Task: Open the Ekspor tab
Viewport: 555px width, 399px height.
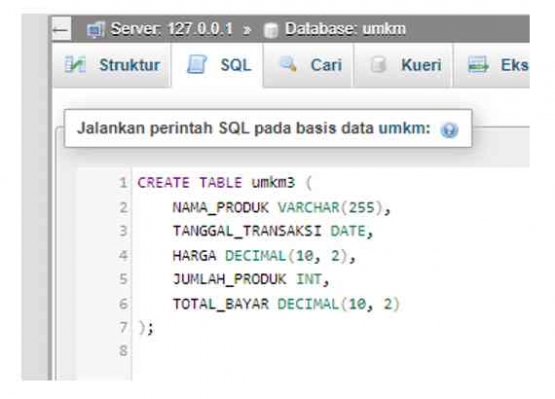Action: point(492,65)
